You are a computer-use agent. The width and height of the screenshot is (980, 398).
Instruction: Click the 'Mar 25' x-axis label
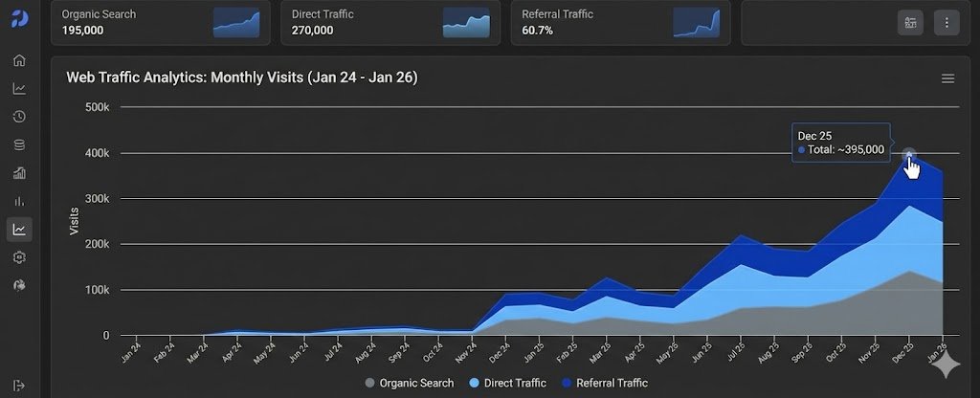(x=599, y=353)
